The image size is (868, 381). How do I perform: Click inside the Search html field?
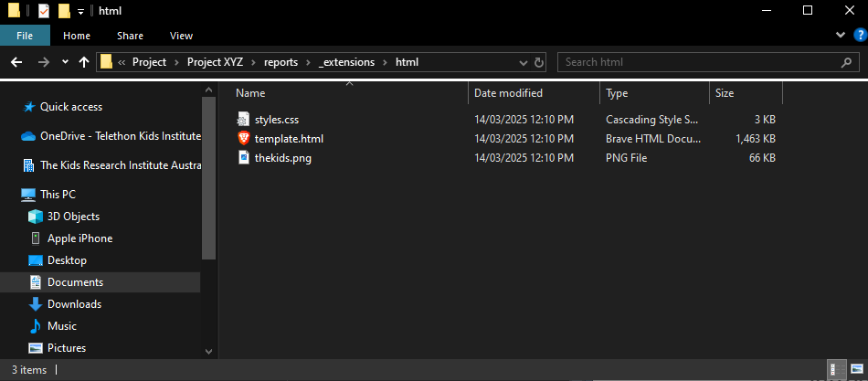click(x=699, y=62)
